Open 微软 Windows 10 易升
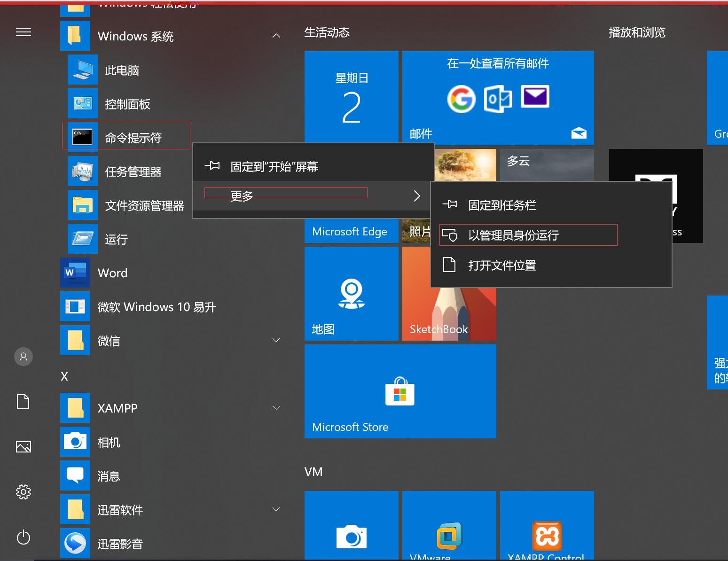Screen dimensions: 728x561 pyautogui.click(x=174, y=307)
